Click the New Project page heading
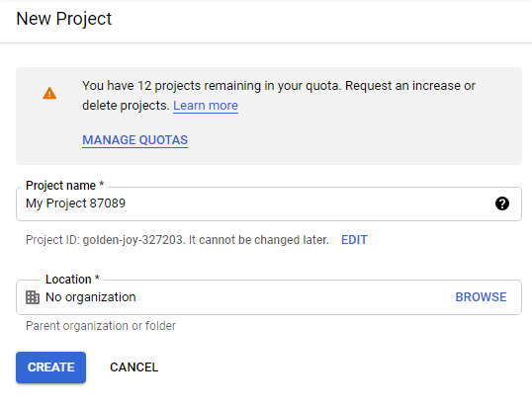 [x=64, y=19]
